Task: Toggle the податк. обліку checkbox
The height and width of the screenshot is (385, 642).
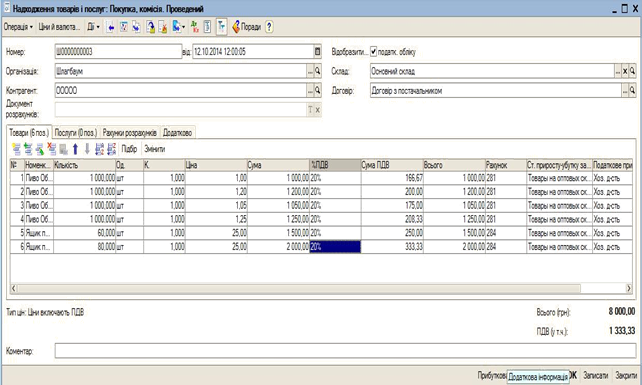Action: [373, 52]
